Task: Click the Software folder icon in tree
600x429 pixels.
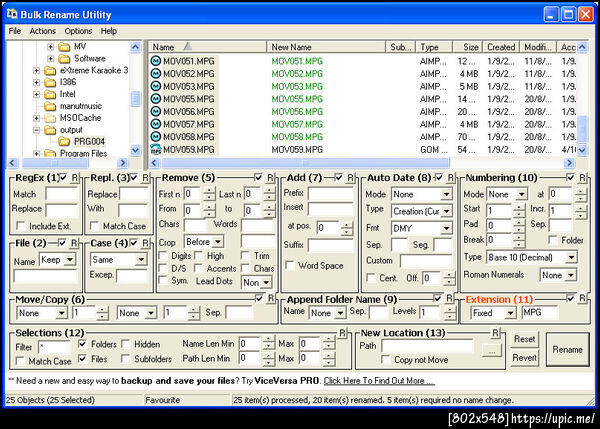Action: point(63,59)
